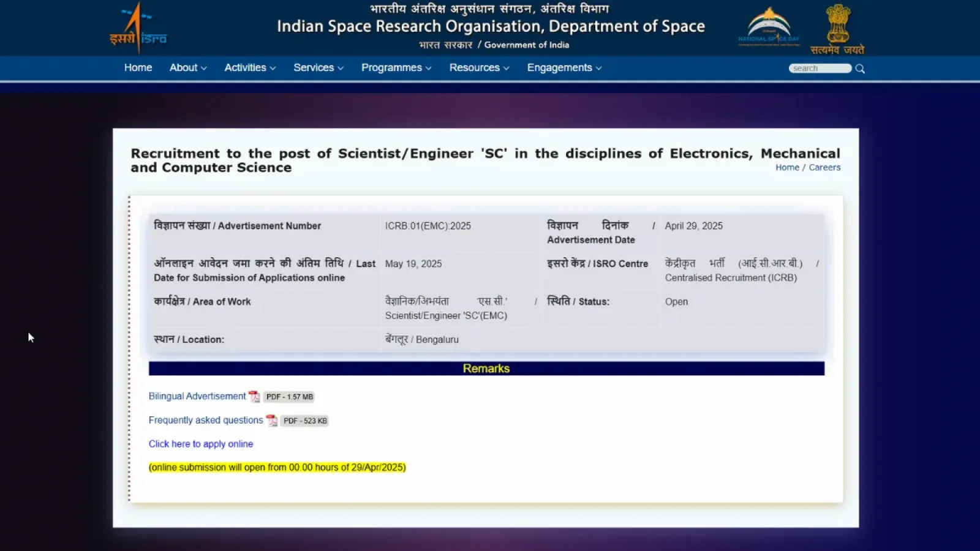Click Centralised Recruitment (ICRB) text
The height and width of the screenshot is (551, 980).
click(x=731, y=278)
